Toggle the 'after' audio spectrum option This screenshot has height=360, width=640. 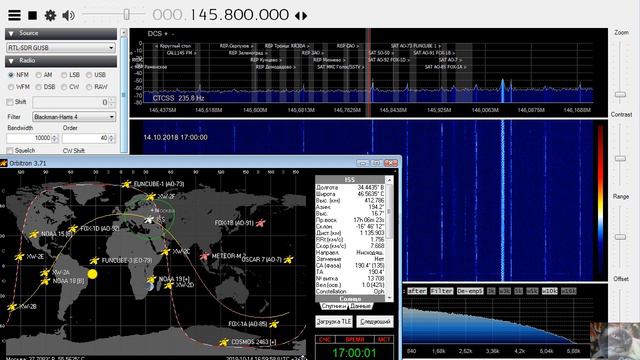coord(417,291)
